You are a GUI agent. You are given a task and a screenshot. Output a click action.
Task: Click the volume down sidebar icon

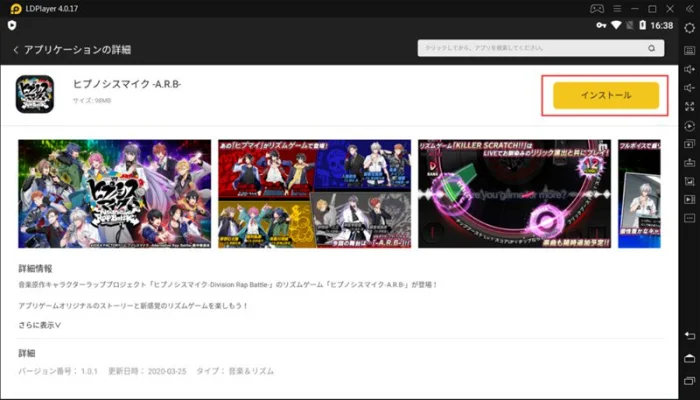click(x=690, y=88)
